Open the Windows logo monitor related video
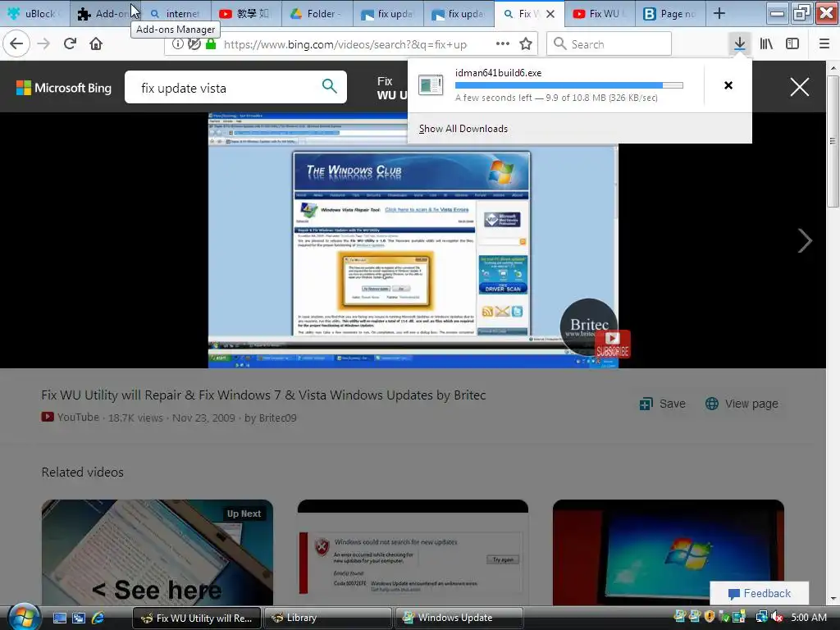Viewport: 840px width, 630px height. coord(669,552)
